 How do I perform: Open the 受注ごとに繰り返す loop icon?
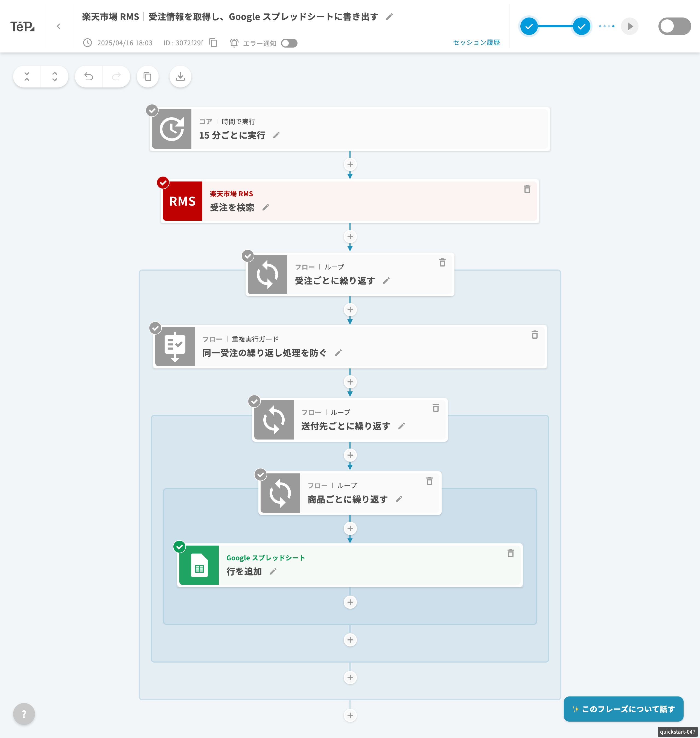267,274
